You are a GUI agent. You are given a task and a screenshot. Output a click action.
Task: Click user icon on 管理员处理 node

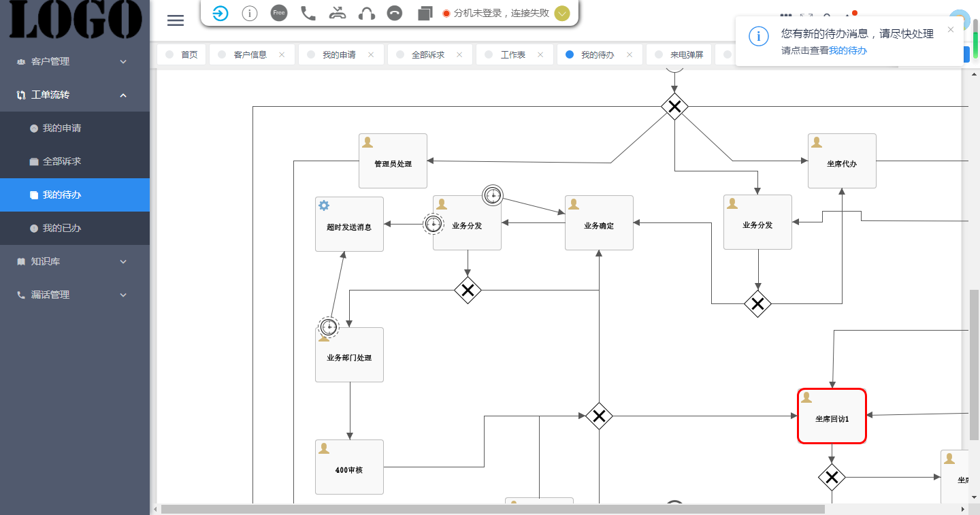coord(367,142)
